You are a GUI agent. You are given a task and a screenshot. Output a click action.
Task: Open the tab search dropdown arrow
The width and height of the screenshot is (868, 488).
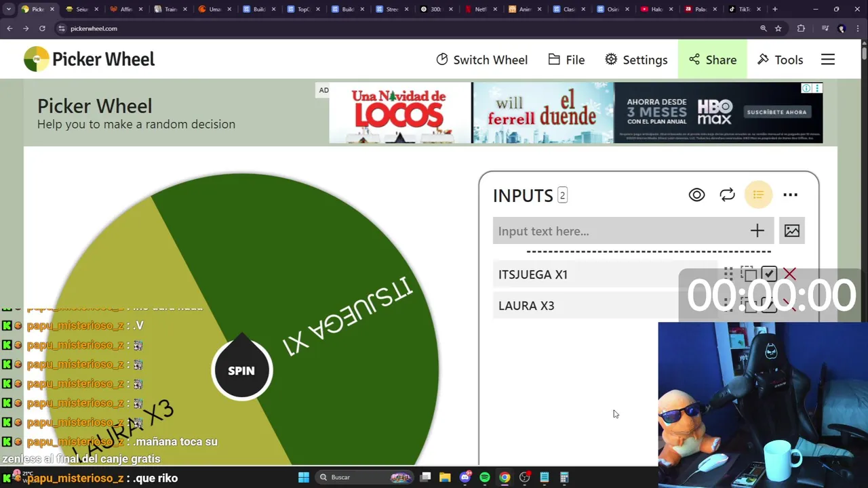click(x=8, y=9)
